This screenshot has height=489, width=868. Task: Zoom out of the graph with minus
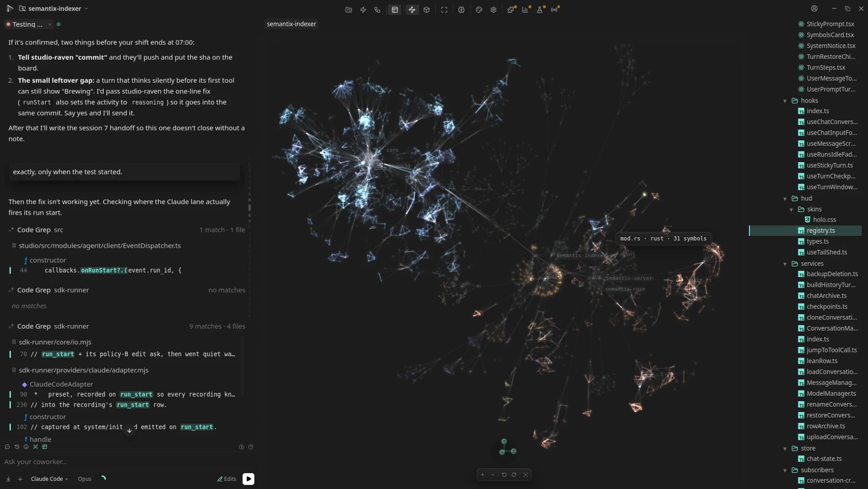[493, 475]
